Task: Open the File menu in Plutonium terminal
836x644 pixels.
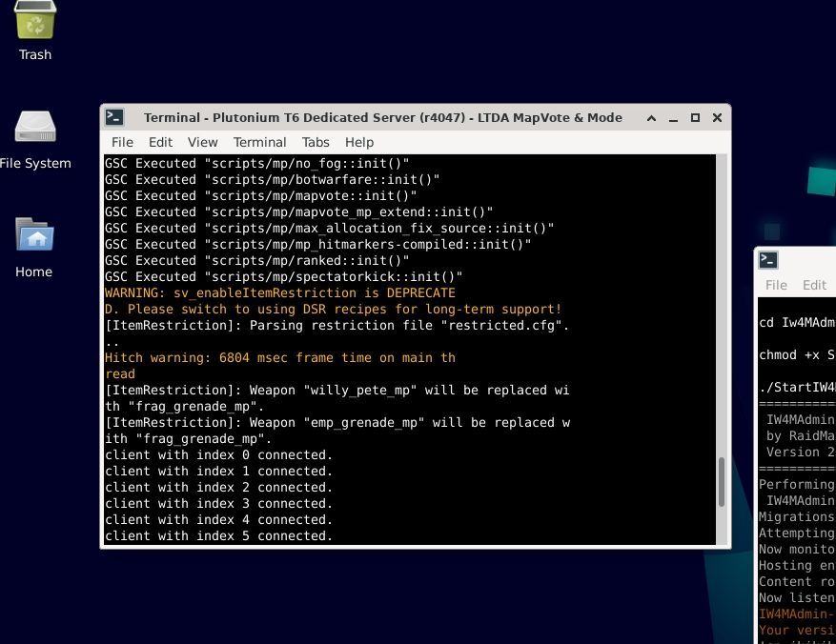Action: pyautogui.click(x=122, y=142)
